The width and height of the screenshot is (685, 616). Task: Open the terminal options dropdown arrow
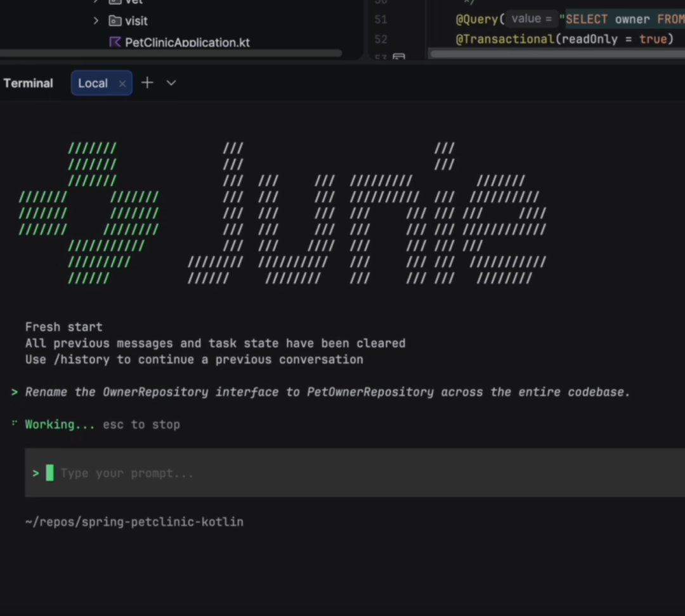click(x=171, y=83)
